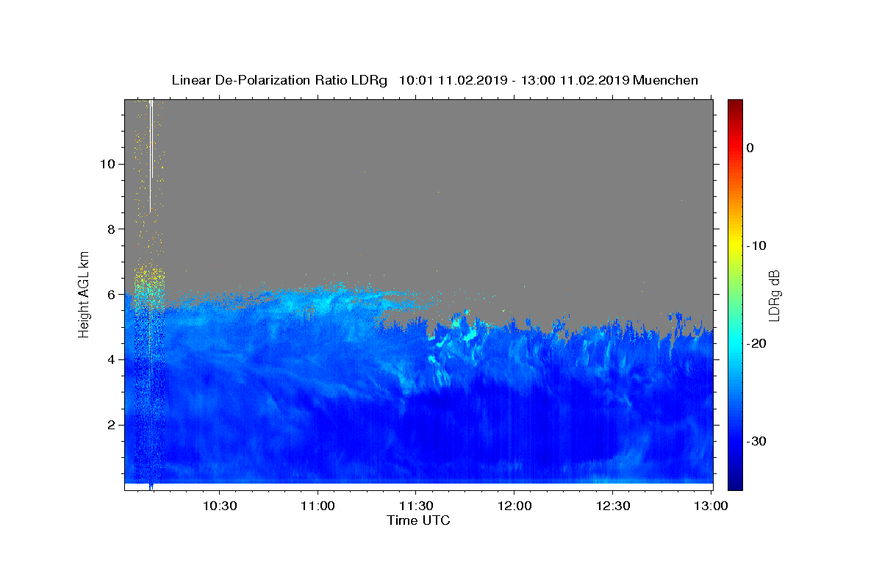
Task: Click the '11:00' time tick label
Action: [x=318, y=506]
